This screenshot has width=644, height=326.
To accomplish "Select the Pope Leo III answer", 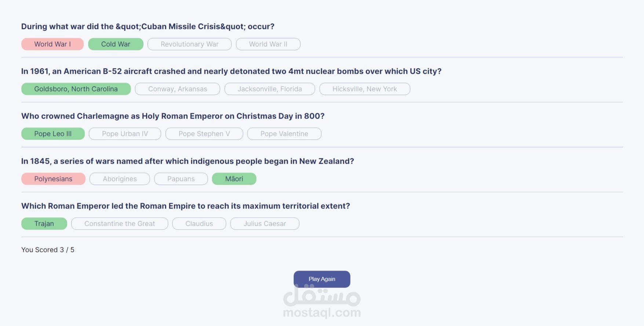I will point(53,134).
